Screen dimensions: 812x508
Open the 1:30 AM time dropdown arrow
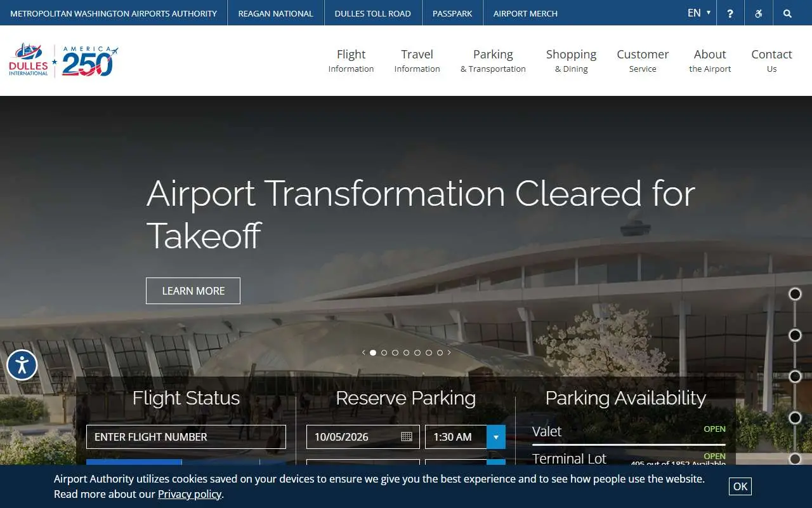496,437
